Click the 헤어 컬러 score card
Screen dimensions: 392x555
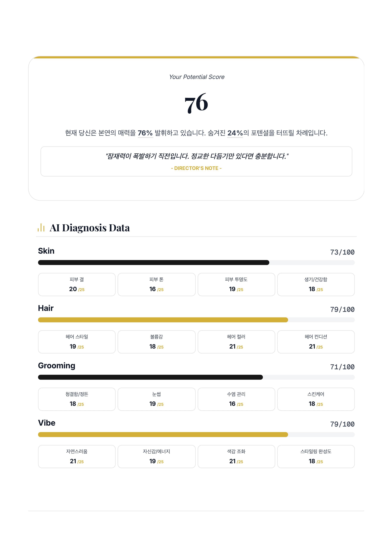pos(236,342)
